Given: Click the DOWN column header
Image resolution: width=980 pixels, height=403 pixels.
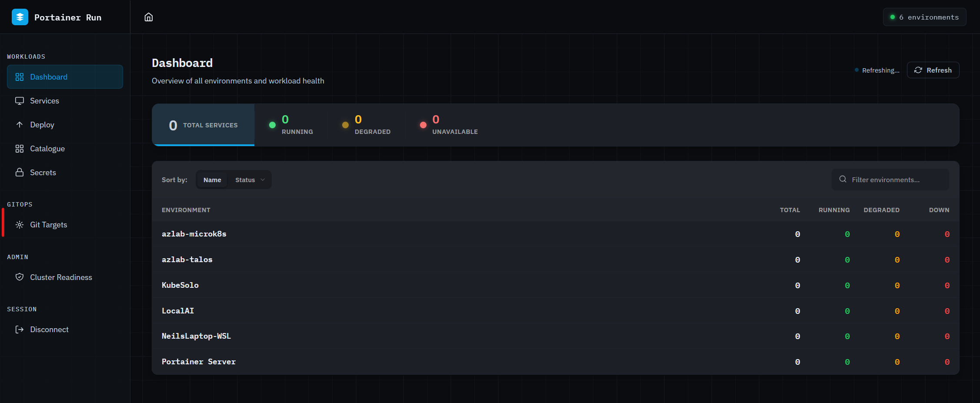Looking at the screenshot, I should [x=939, y=210].
